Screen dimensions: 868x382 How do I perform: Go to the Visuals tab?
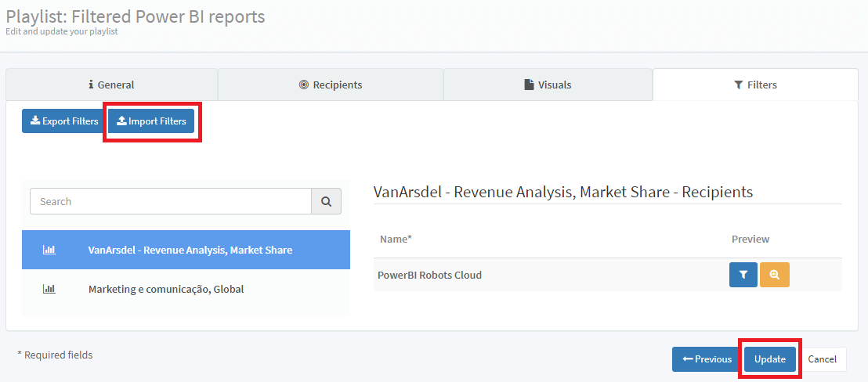point(548,85)
